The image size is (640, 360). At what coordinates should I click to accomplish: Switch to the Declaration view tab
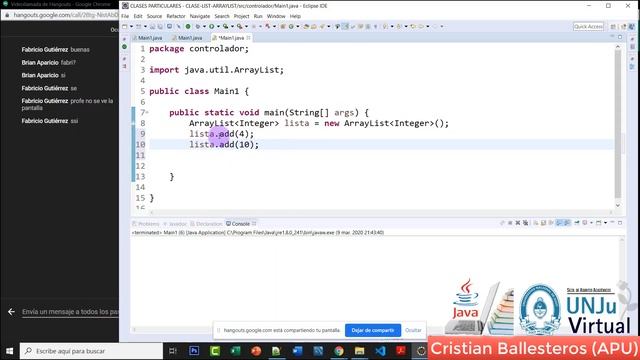(206, 224)
